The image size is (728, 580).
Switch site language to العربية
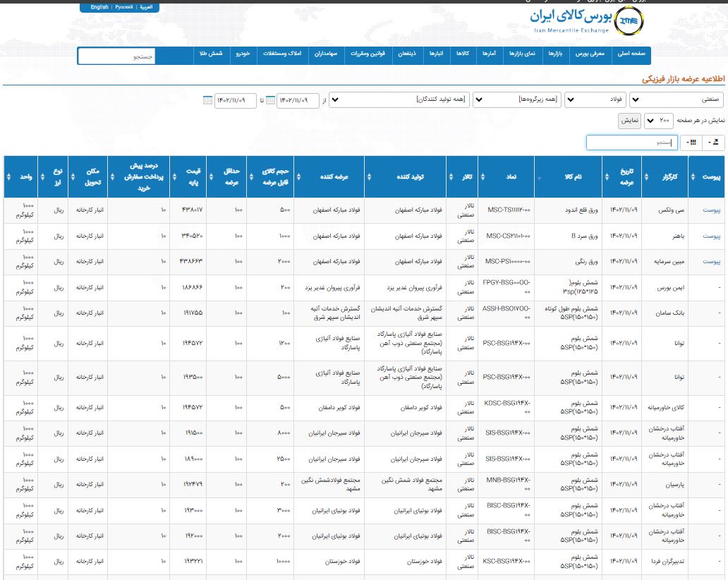[x=146, y=7]
